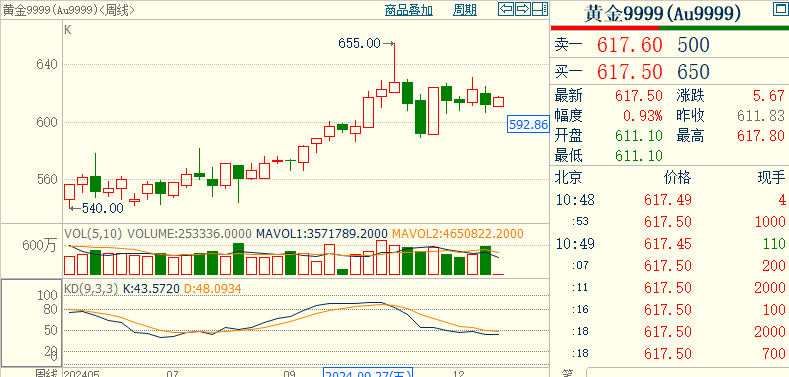Click the 黄金9999(Au9999)<周线> chart title
The height and width of the screenshot is (377, 789).
[x=68, y=10]
